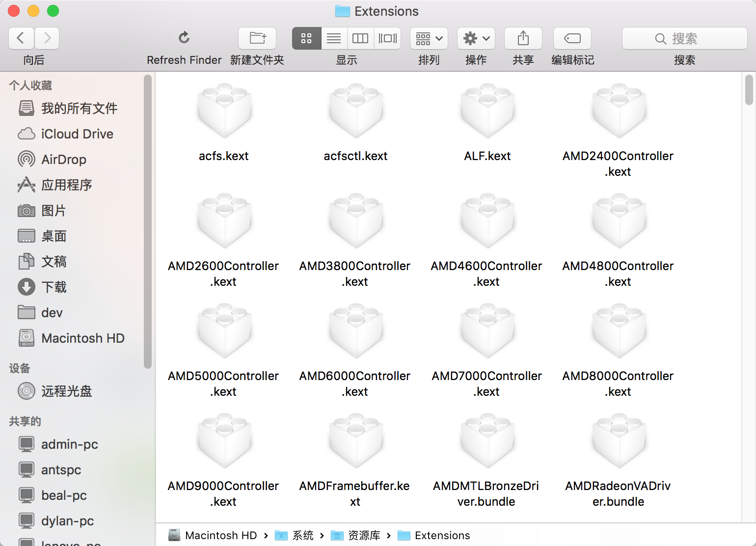Maximize the Extensions Finder window
The image size is (756, 546).
tap(53, 11)
